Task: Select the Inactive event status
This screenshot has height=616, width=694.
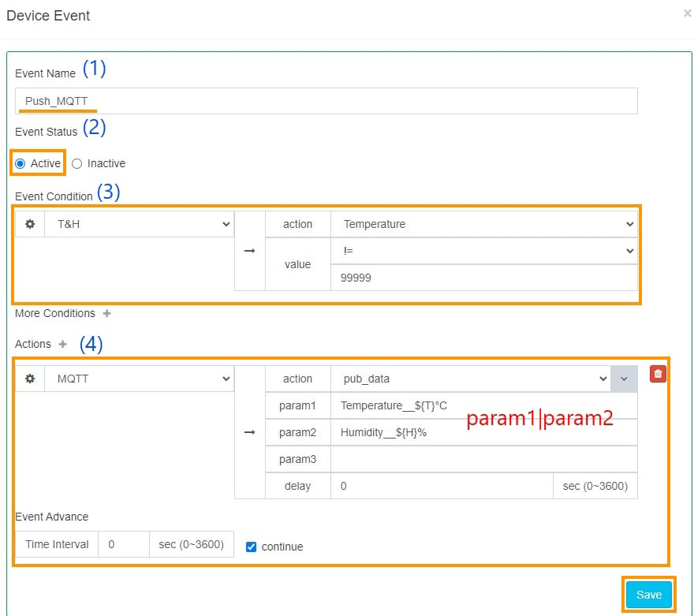Action: [76, 163]
